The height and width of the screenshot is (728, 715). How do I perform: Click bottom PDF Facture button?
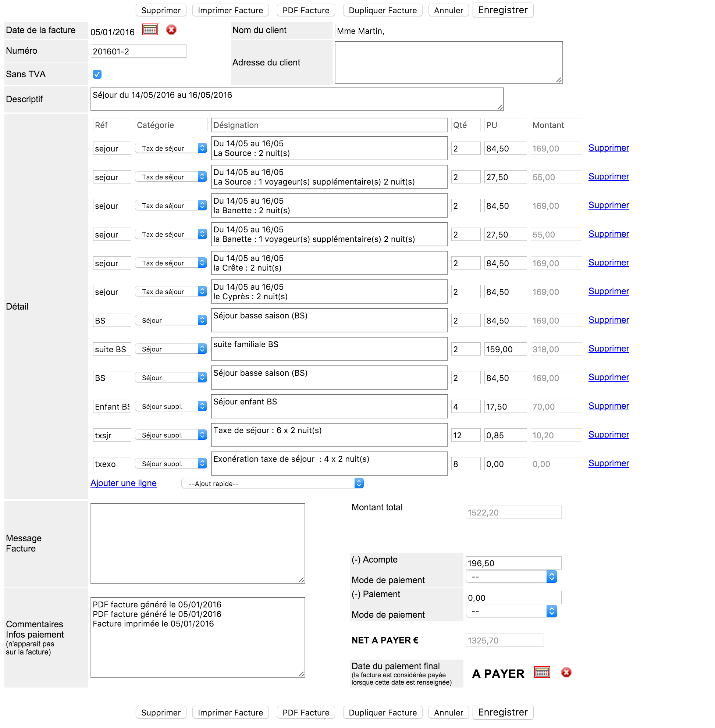tap(306, 713)
